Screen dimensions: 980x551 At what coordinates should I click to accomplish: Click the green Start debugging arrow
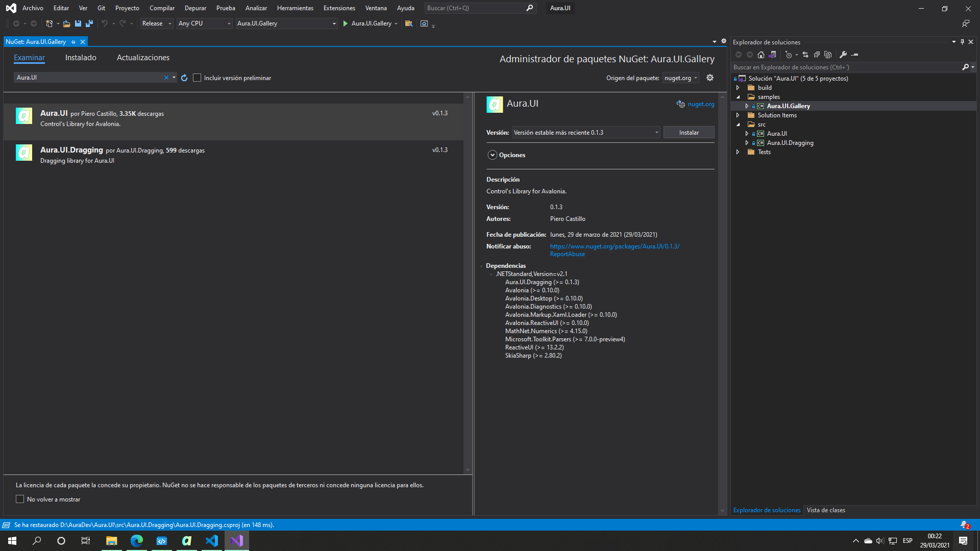[x=346, y=23]
